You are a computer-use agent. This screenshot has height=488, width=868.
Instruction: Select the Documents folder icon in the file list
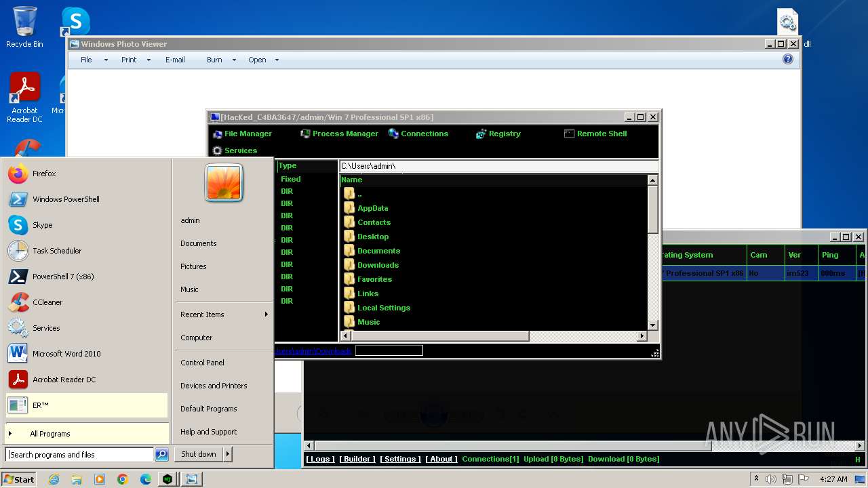click(349, 251)
